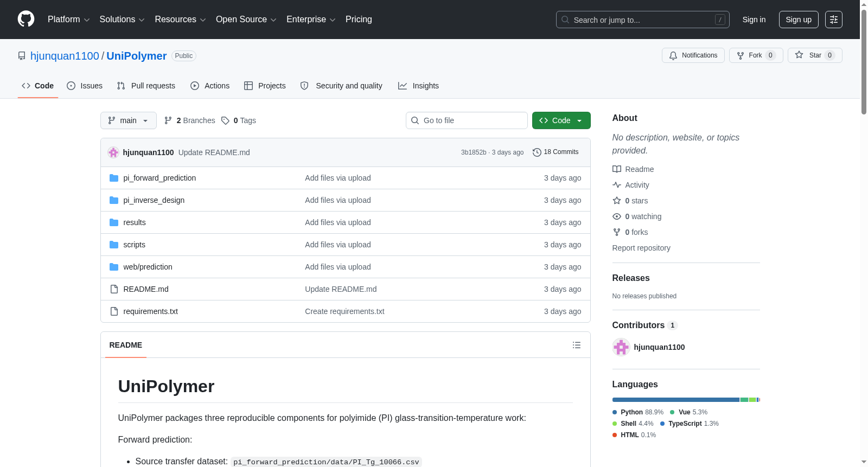The height and width of the screenshot is (467, 868).
Task: View the 18 Commits history
Action: pos(556,152)
